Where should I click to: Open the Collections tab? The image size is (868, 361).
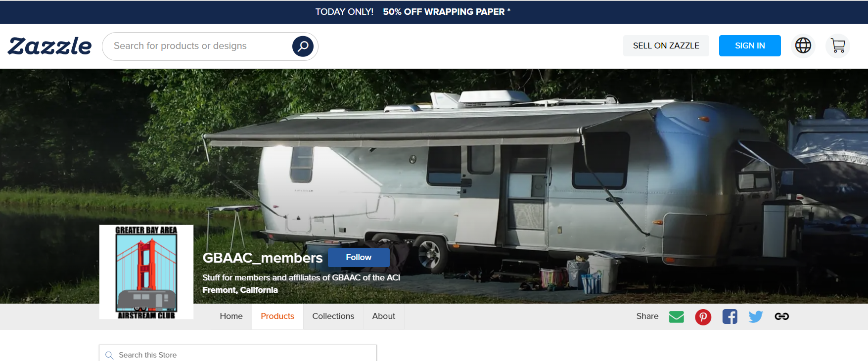tap(333, 316)
